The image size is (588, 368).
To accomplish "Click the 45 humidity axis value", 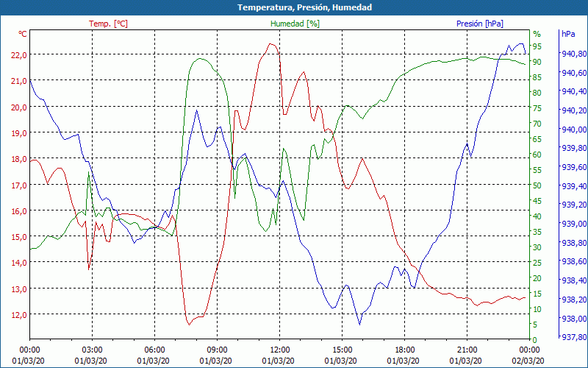I will 537,201.
